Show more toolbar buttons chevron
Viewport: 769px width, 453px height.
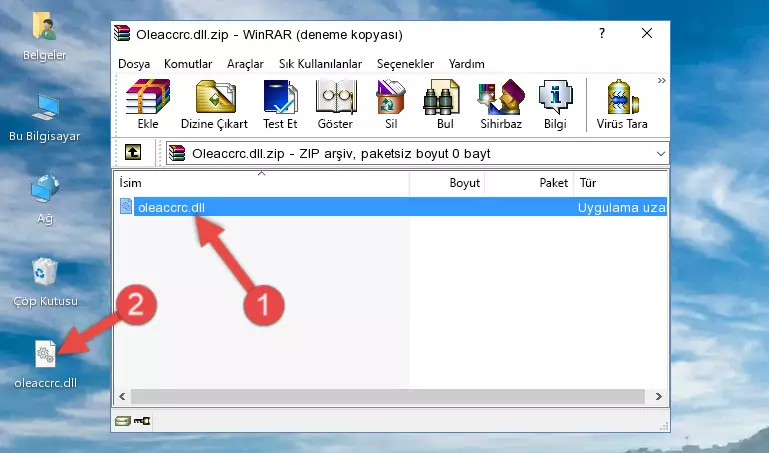(662, 80)
